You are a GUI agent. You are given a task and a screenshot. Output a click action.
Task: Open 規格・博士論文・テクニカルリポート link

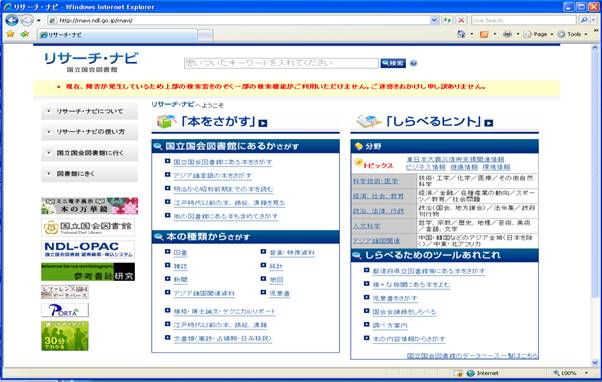225,311
